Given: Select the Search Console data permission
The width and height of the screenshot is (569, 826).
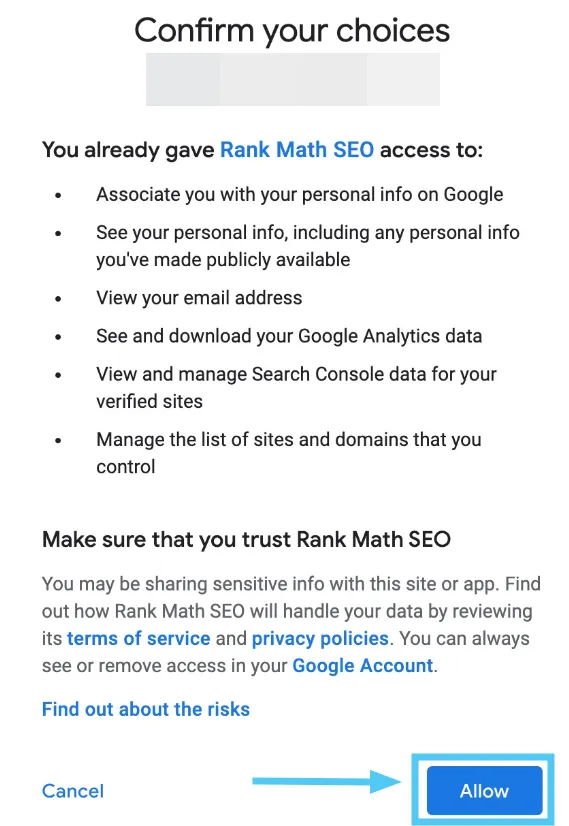Looking at the screenshot, I should (x=296, y=387).
